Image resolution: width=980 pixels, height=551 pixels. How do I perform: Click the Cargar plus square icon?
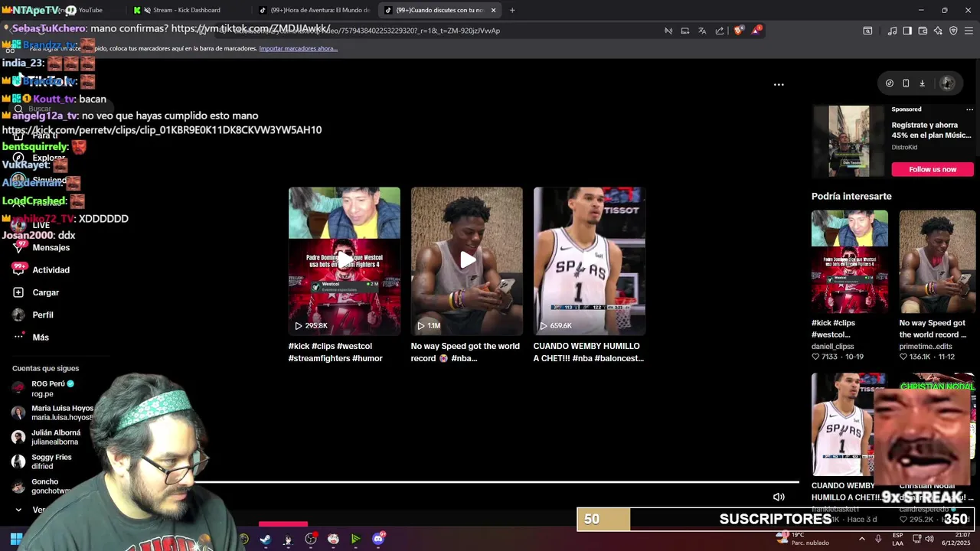18,292
